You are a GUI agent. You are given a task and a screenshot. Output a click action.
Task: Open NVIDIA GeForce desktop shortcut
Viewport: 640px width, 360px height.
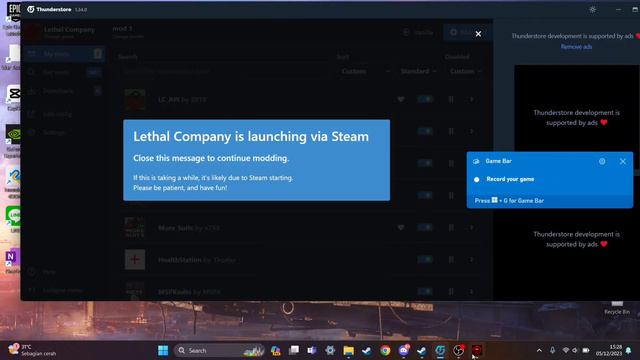click(x=13, y=141)
